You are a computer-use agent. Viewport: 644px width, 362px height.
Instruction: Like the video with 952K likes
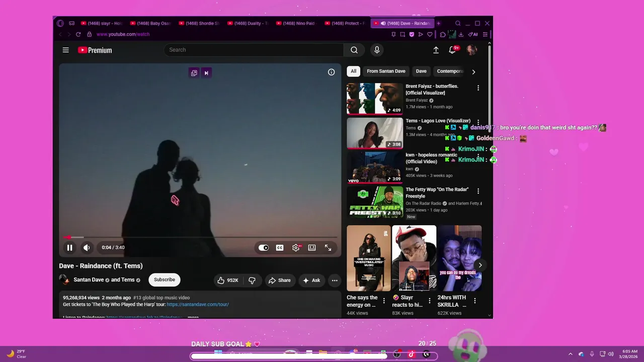[x=228, y=280]
